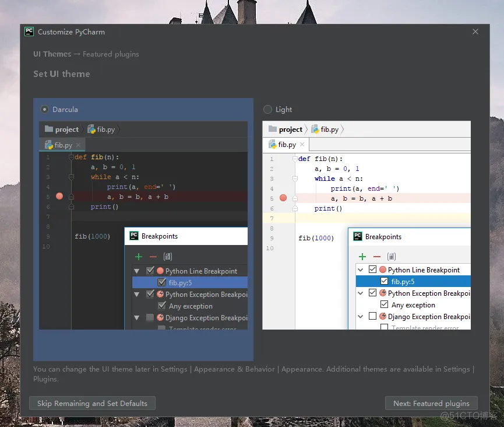Click Skip Remaining and Set Defaults button
Screen dimensions: 504x427
(92, 403)
